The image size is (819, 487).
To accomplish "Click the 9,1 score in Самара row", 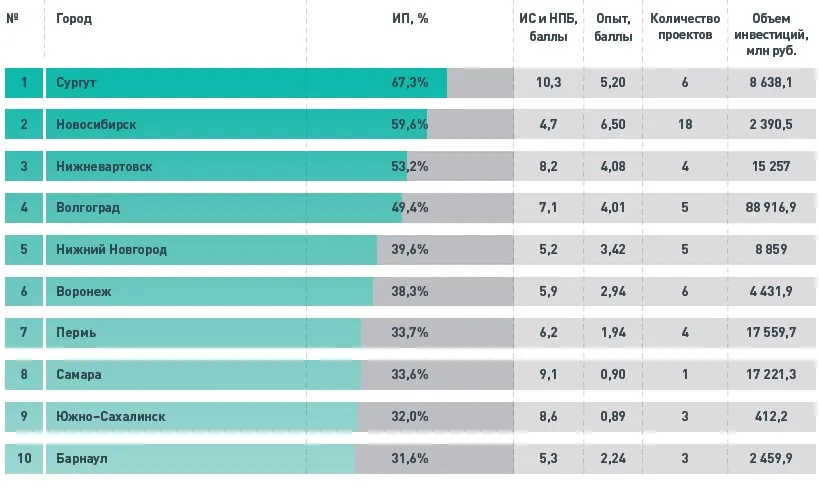I will pos(548,375).
